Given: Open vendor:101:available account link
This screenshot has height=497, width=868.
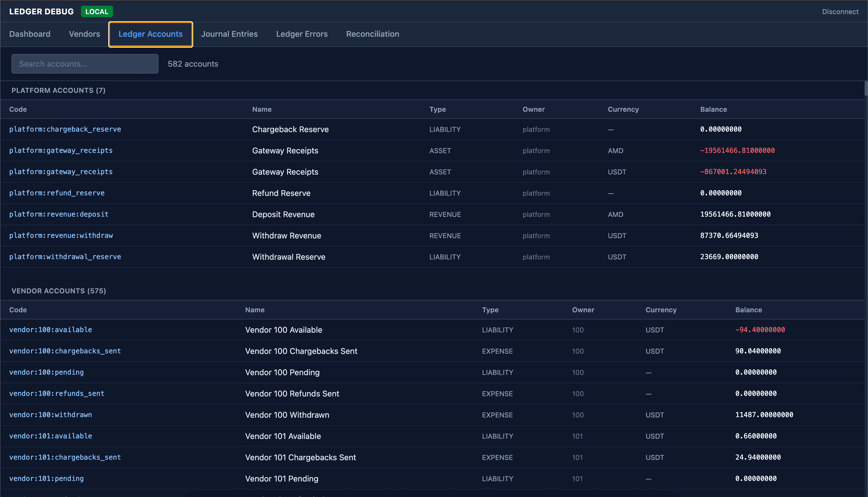Looking at the screenshot, I should pyautogui.click(x=51, y=436).
